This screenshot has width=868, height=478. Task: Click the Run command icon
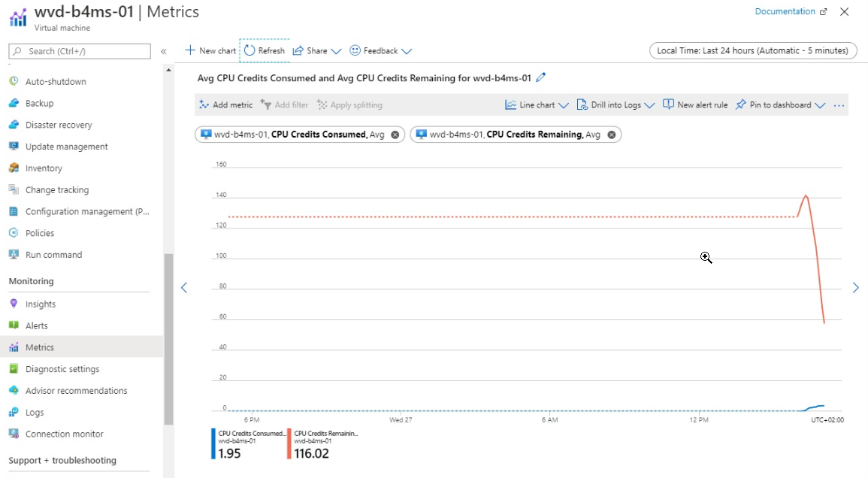click(x=14, y=254)
